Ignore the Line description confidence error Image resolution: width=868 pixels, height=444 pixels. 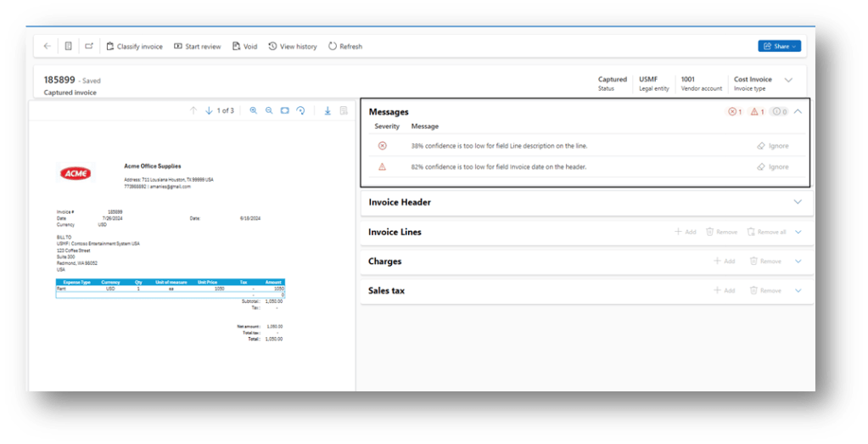point(772,146)
